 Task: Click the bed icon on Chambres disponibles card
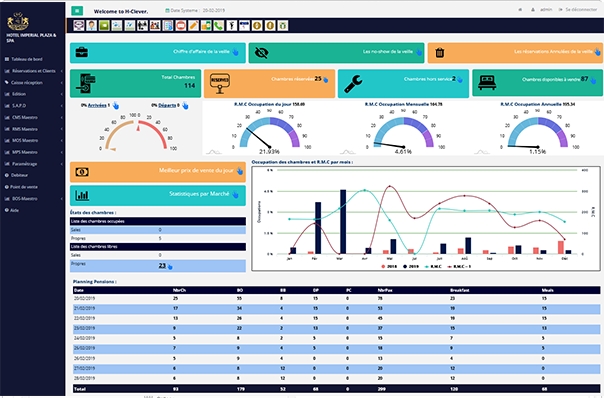pos(487,83)
